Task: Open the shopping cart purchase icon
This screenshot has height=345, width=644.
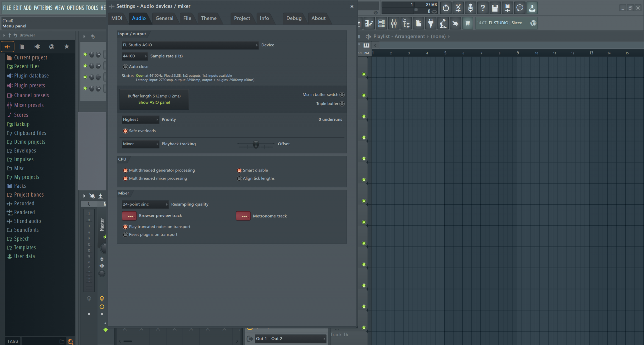Action: (468, 23)
